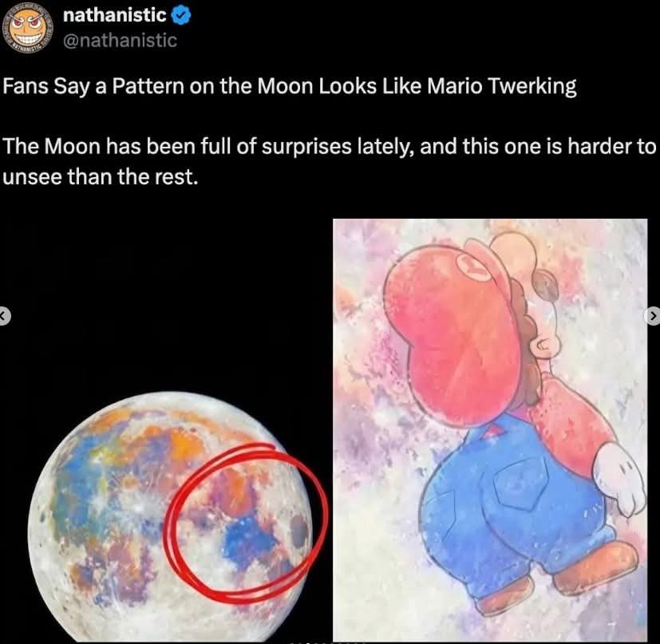Go to previous image with left arrow
The width and height of the screenshot is (660, 644).
[3, 315]
